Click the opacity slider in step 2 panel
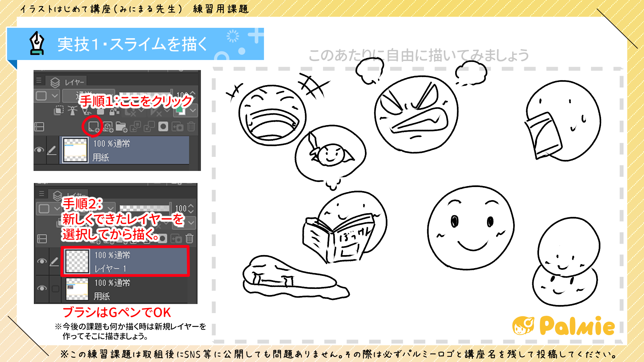 pyautogui.click(x=145, y=208)
